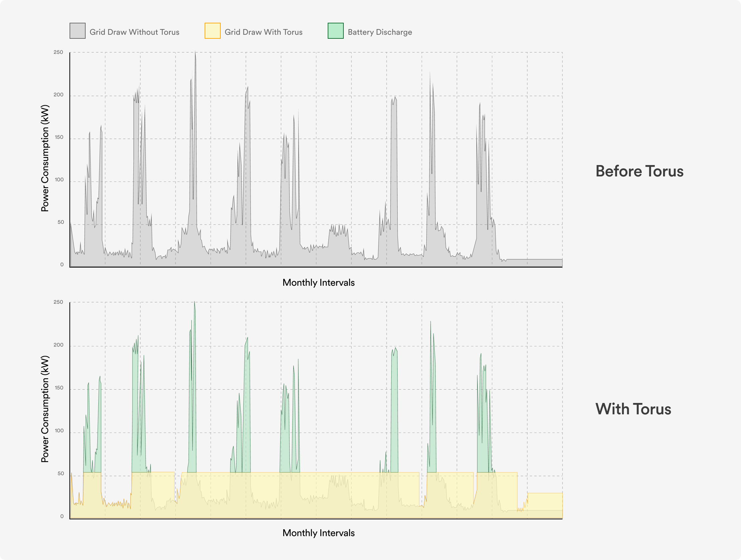Click the 0 tick label on bottom chart
Screen dimensions: 741x560
(x=62, y=517)
